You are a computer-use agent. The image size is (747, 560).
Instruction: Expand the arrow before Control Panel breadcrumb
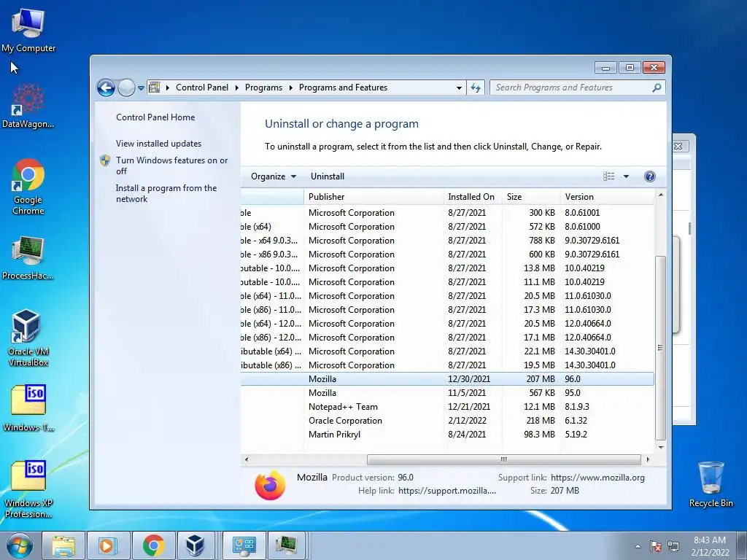[x=168, y=87]
